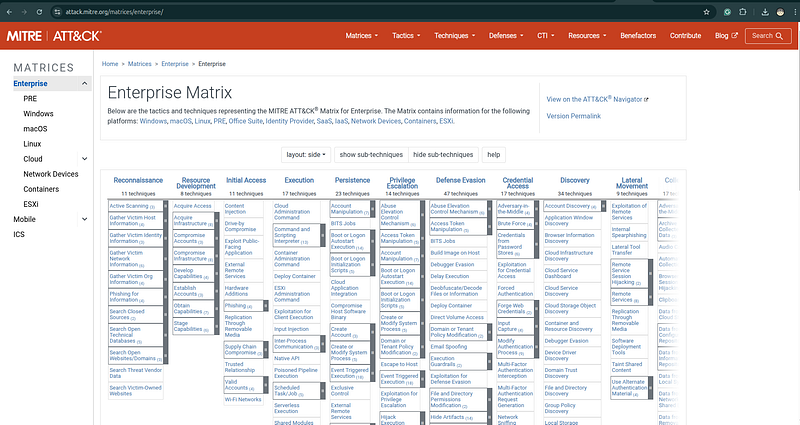Open the Defense Evasion tactic header
Screen dimensions: 800x425
(460, 181)
